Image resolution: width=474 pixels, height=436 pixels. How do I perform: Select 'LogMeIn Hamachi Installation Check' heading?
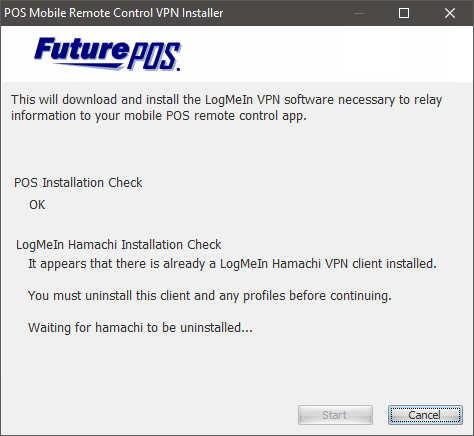click(119, 245)
